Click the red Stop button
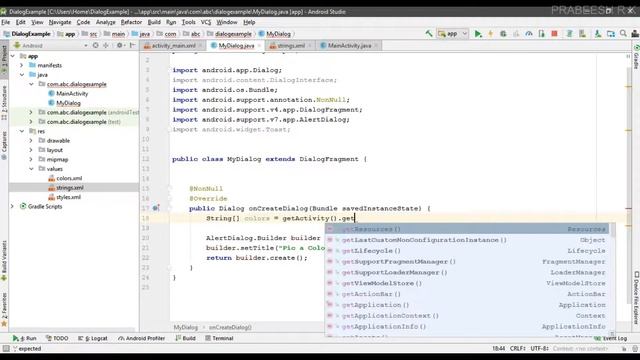640x360 pixels. (554, 34)
